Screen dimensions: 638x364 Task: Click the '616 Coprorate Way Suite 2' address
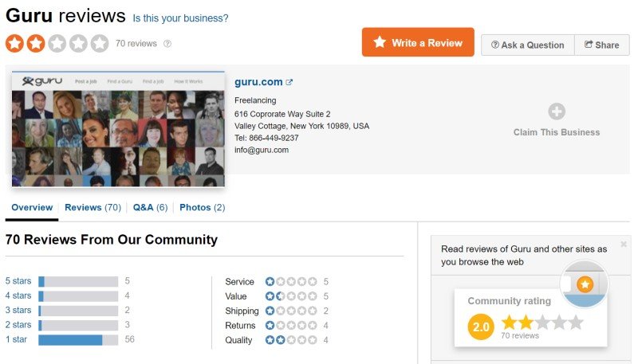(x=282, y=114)
